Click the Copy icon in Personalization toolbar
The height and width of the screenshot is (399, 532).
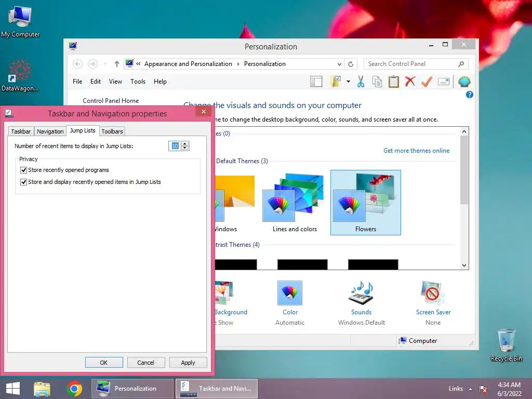coord(377,82)
